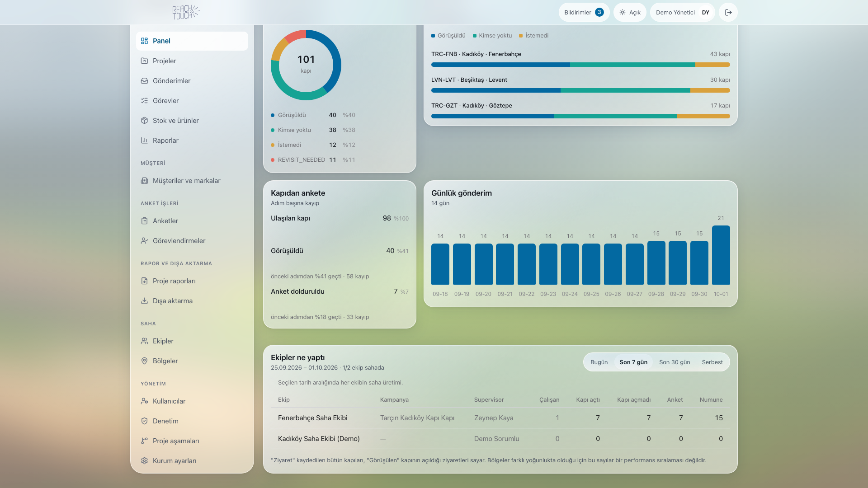Click the Görevler checklist icon
The width and height of the screenshot is (868, 488).
coord(144,101)
